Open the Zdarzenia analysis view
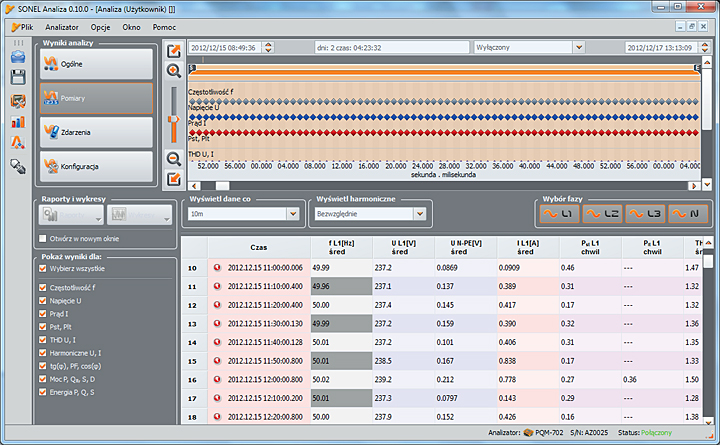The height and width of the screenshot is (445, 720). [x=97, y=132]
